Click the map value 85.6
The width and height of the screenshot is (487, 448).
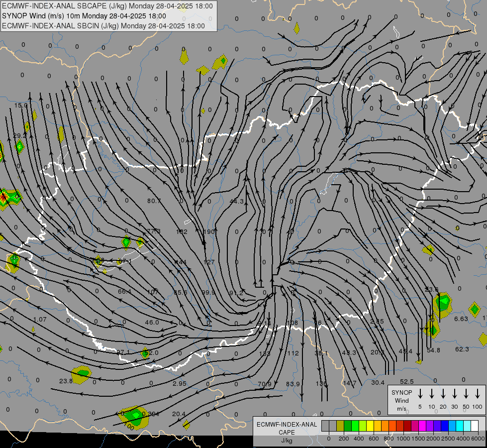pos(181,292)
